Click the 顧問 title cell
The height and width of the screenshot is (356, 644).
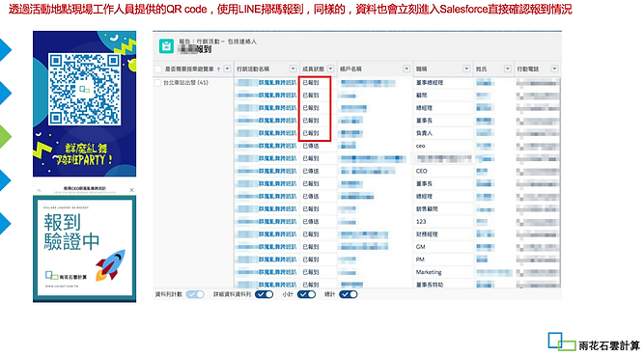pyautogui.click(x=421, y=96)
